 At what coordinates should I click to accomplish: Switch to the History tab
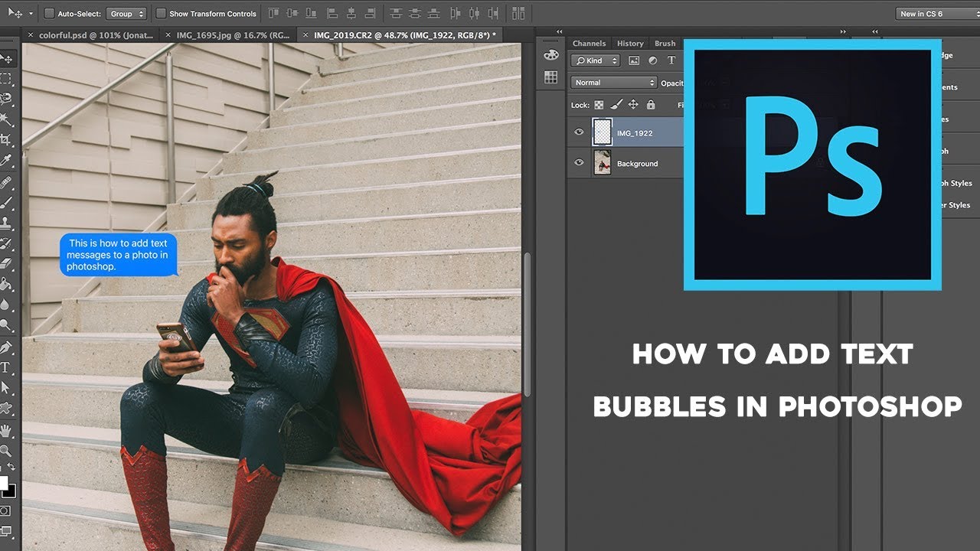coord(630,44)
